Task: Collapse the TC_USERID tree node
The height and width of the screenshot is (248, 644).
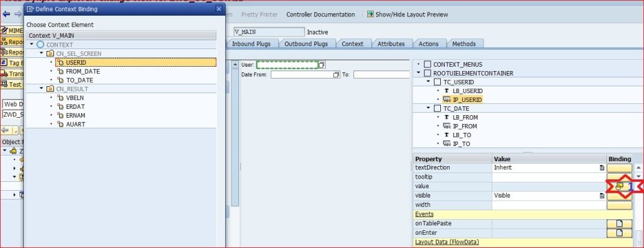Action: 429,82
